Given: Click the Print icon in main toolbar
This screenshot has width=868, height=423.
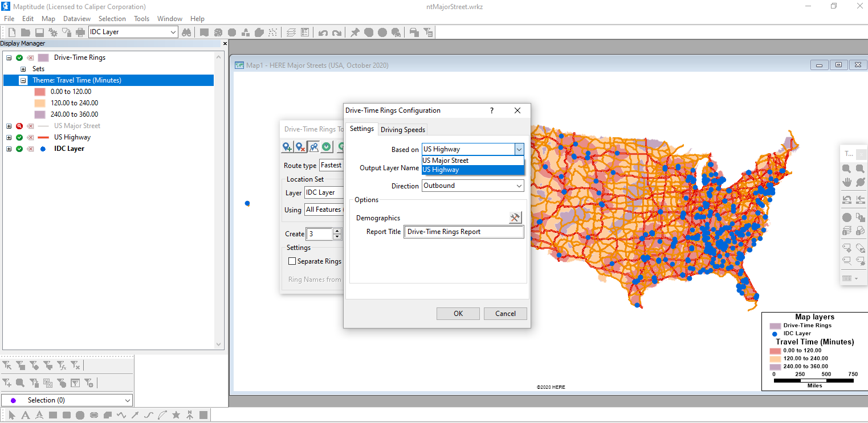Looking at the screenshot, I should pos(80,32).
